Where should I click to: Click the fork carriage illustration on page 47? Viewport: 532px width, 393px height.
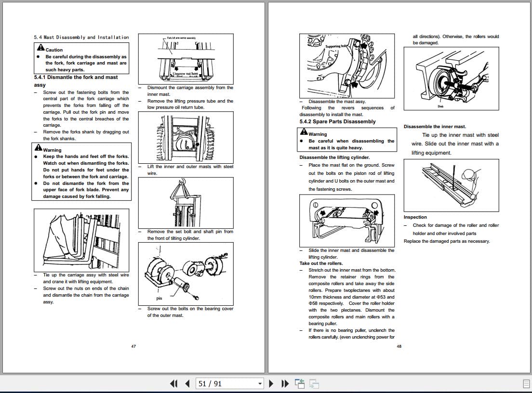click(81, 240)
